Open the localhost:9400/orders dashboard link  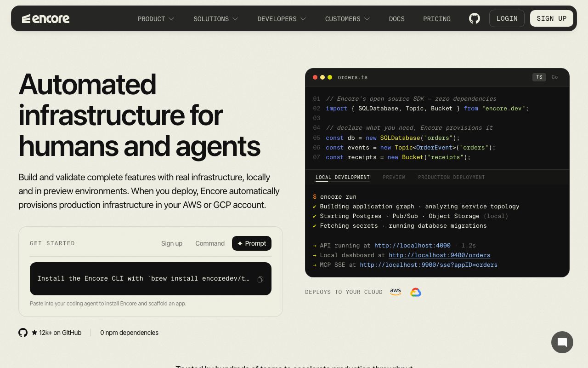pyautogui.click(x=440, y=255)
